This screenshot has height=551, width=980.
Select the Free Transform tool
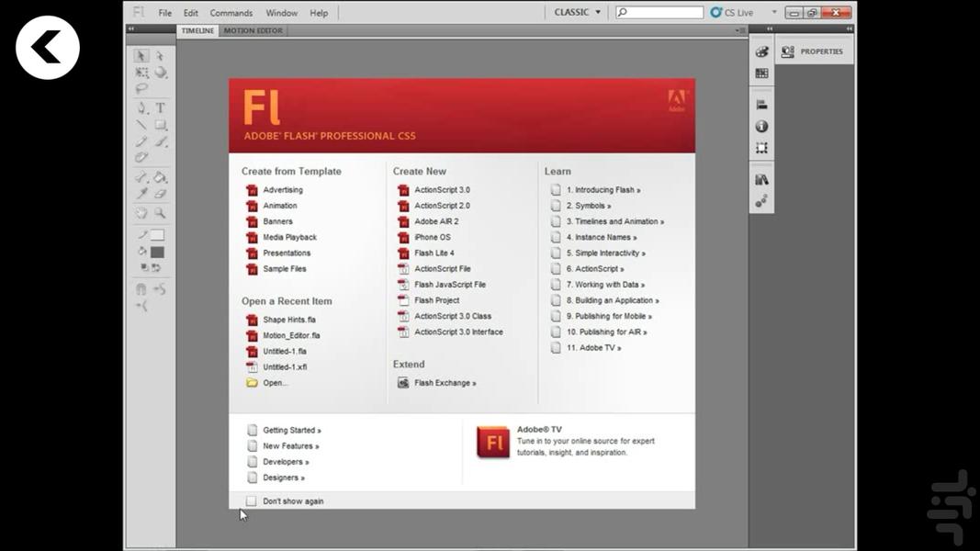[141, 73]
